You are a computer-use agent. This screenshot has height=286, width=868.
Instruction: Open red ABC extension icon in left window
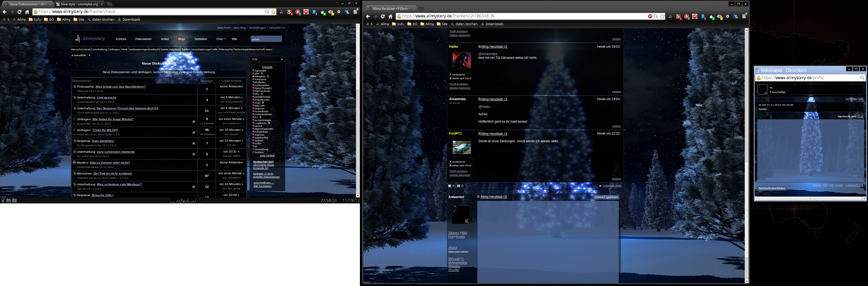point(306,12)
